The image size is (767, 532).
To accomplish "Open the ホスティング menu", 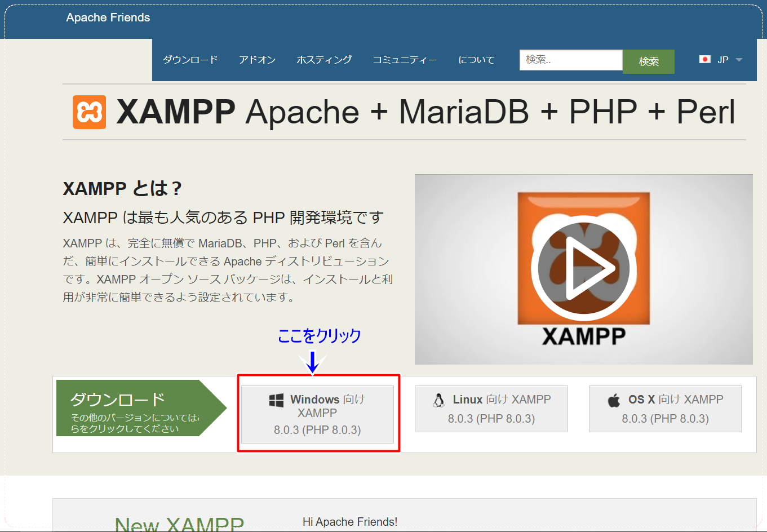I will pos(324,60).
